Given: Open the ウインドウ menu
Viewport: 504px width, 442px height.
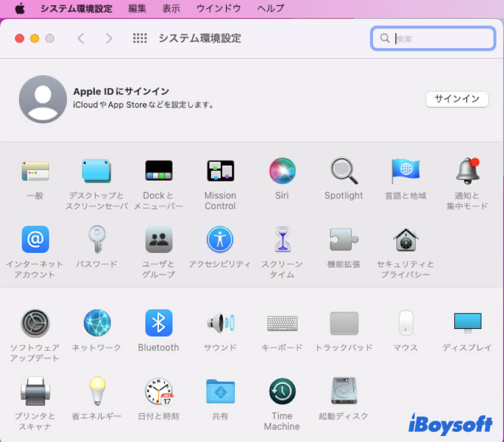Looking at the screenshot, I should [219, 8].
